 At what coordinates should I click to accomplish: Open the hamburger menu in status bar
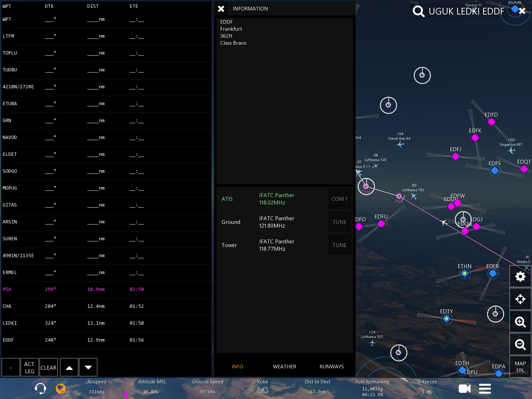click(485, 389)
